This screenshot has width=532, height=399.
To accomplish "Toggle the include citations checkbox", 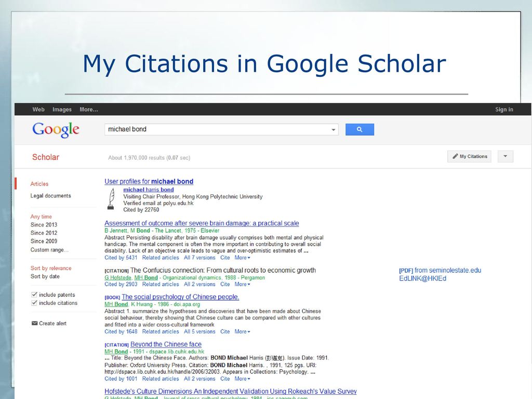I will (34, 303).
